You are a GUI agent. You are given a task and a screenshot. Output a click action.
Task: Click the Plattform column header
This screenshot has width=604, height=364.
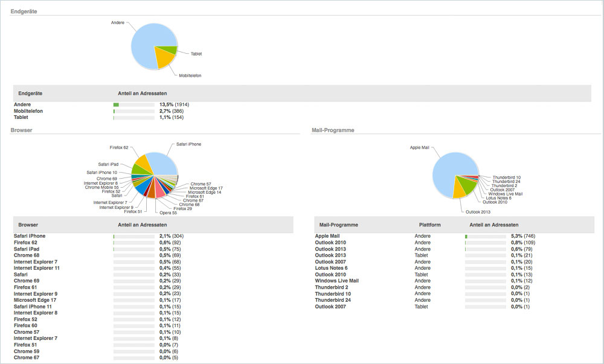429,225
